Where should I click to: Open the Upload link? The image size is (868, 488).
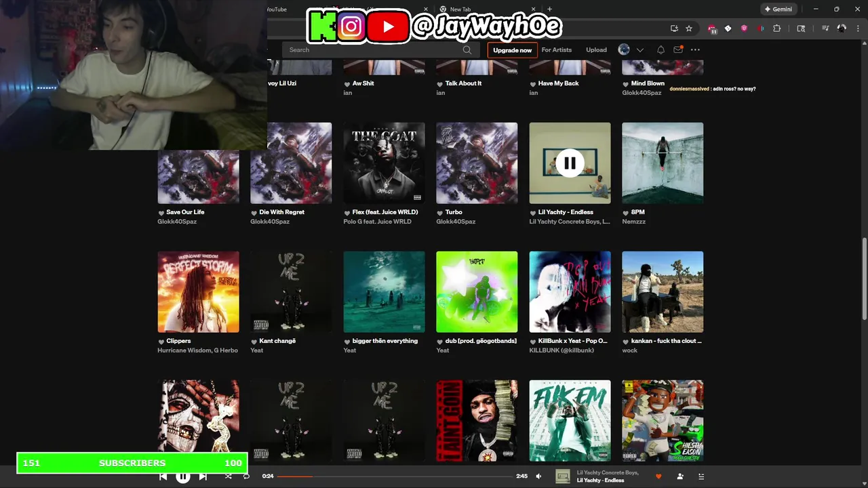(x=597, y=49)
